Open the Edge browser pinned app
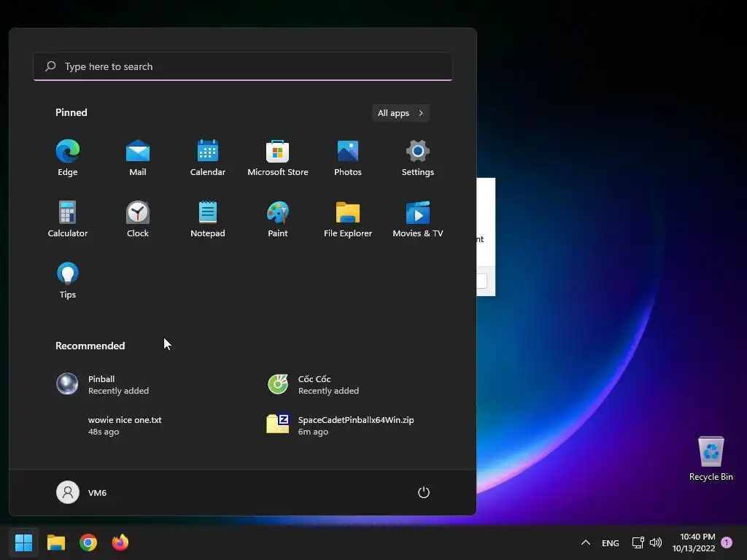Viewport: 747px width, 560px height. coord(68,158)
